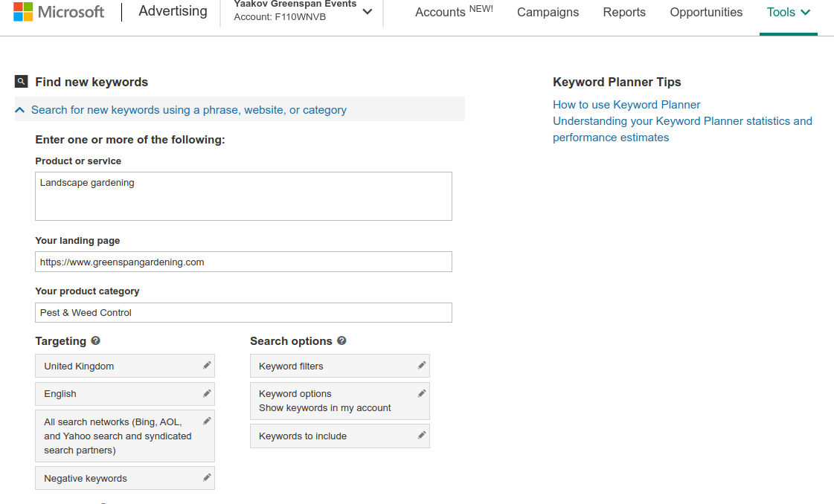Screen dimensions: 834x504
Task: Go to the Campaigns tab
Action: [x=548, y=12]
